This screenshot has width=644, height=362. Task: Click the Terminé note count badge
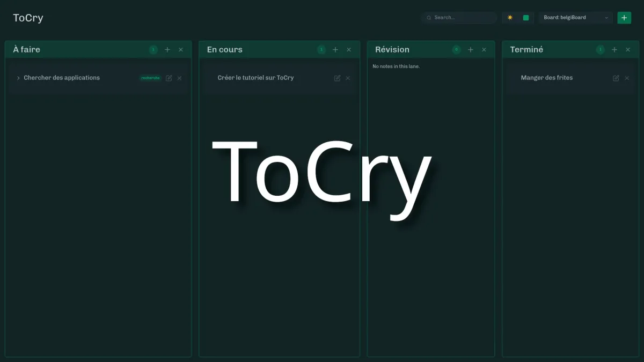[x=601, y=50]
